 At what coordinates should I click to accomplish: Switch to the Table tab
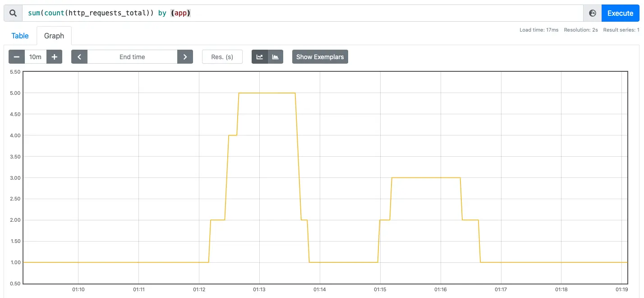[x=20, y=36]
